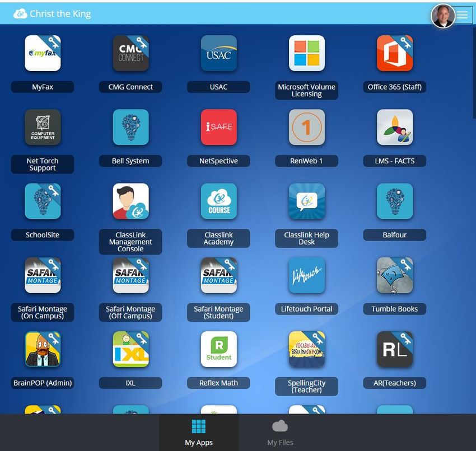
Task: Open Microsoft Volume Licensing app icon
Action: pos(307,53)
